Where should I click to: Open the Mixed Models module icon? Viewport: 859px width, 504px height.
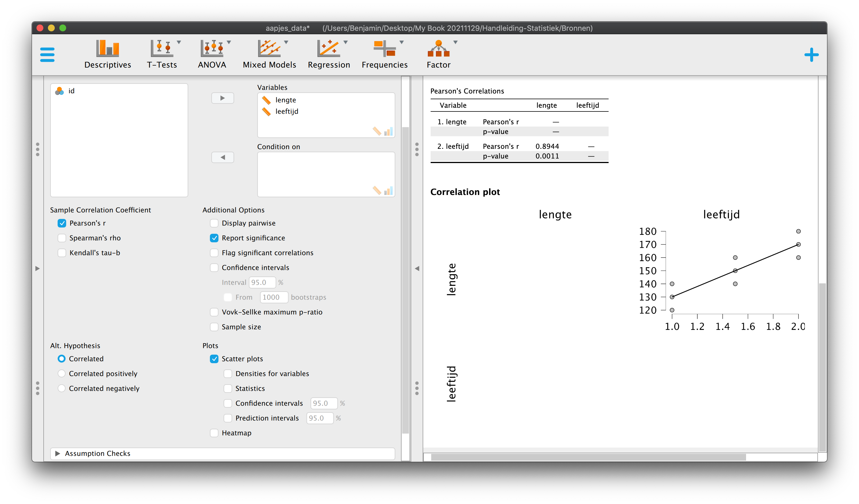(269, 48)
